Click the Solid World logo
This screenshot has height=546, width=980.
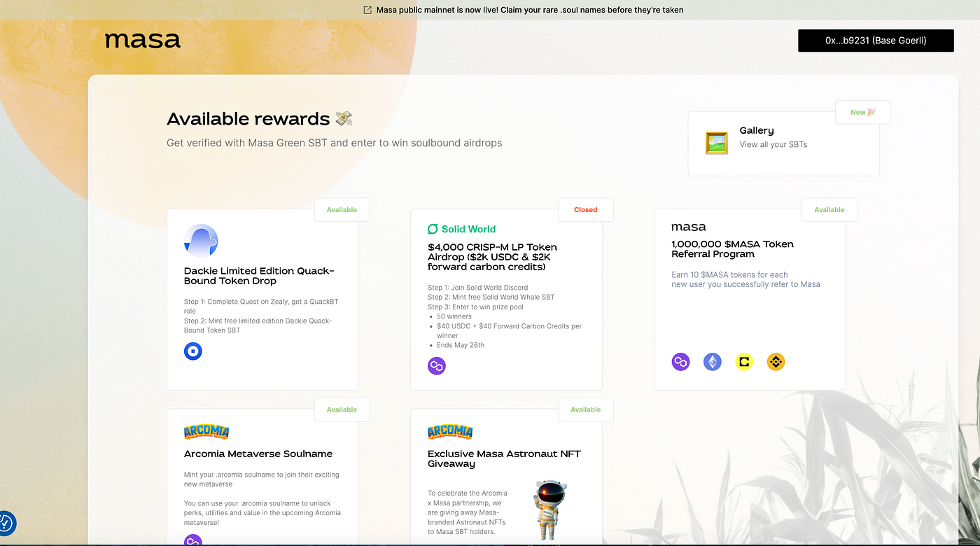coord(462,229)
